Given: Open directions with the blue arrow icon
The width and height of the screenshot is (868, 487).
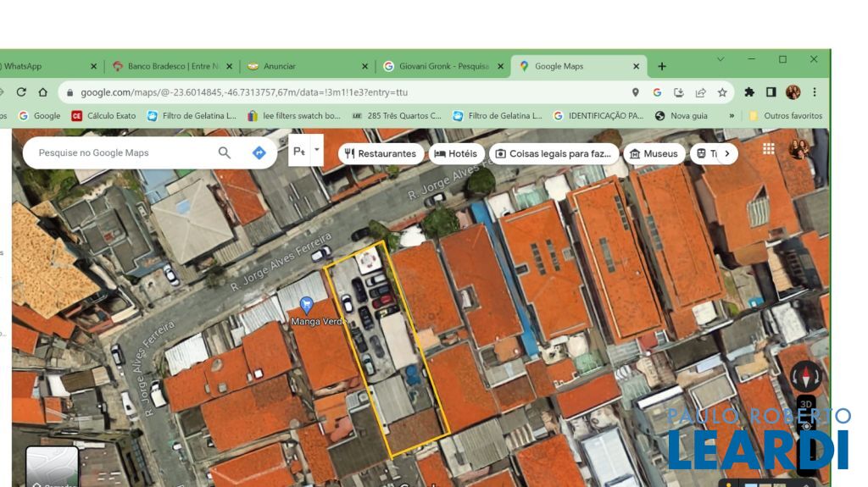Looking at the screenshot, I should 259,152.
